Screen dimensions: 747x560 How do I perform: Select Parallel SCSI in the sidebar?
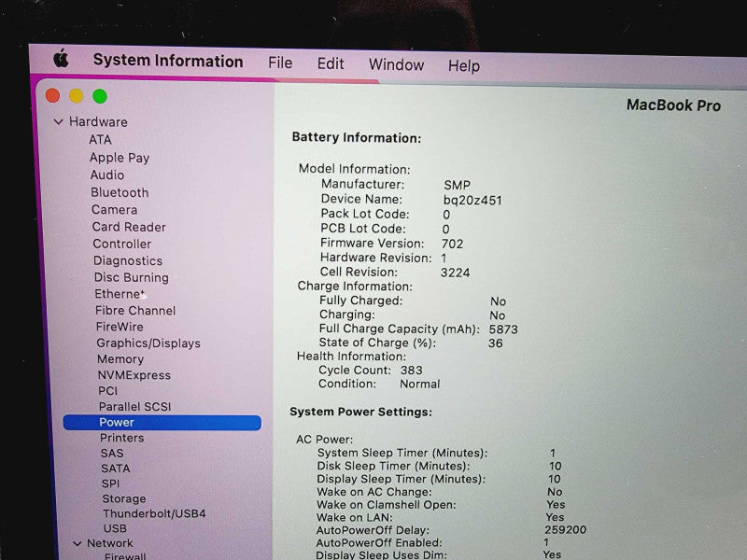(x=134, y=407)
